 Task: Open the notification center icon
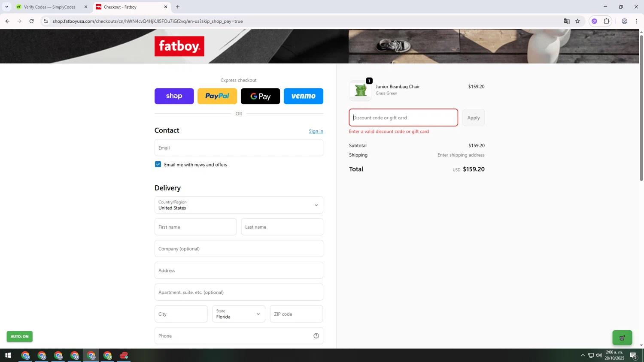tap(634, 356)
